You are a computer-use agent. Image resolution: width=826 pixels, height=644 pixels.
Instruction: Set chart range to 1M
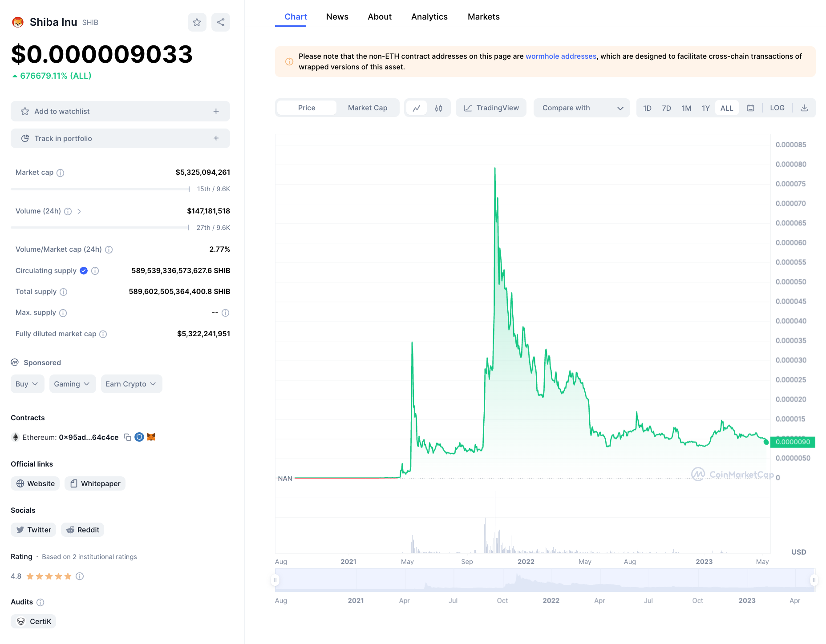(686, 108)
